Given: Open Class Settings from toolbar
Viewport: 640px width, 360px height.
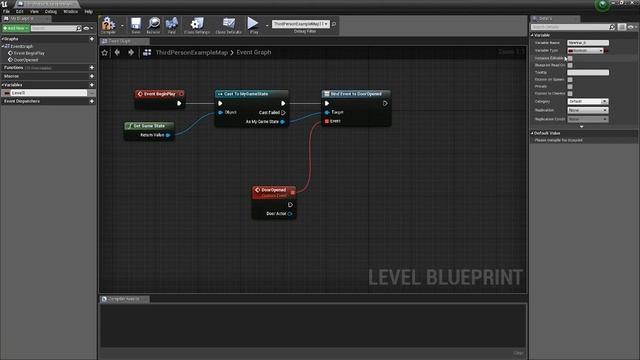Looking at the screenshot, I should [197, 24].
